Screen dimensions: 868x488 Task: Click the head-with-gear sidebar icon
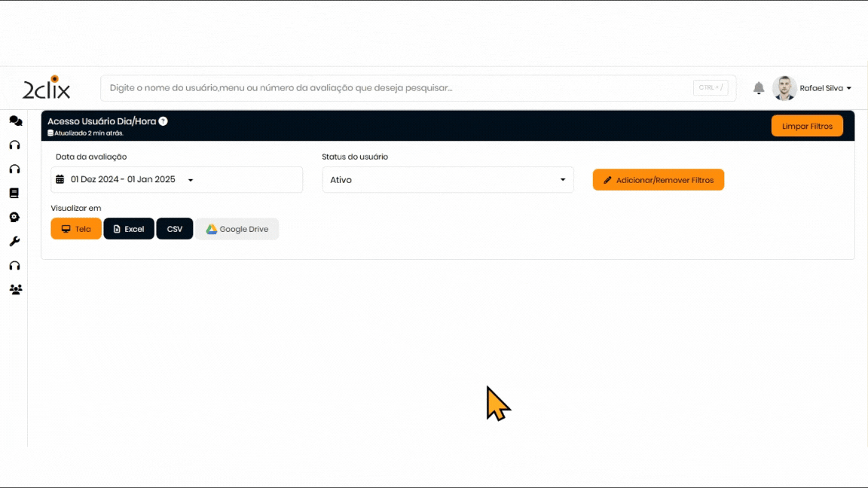tap(14, 217)
